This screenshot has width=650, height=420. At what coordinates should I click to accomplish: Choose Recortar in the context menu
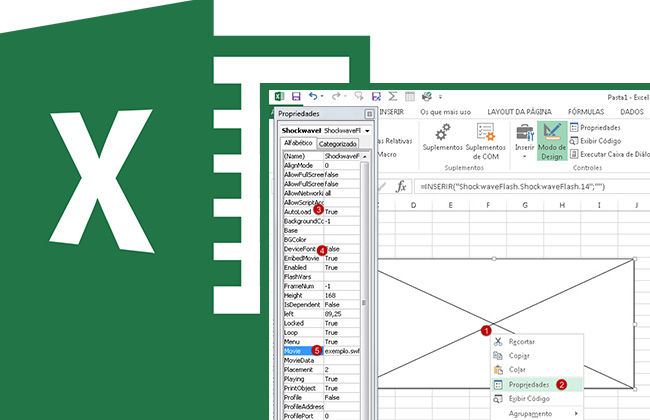[x=537, y=342]
